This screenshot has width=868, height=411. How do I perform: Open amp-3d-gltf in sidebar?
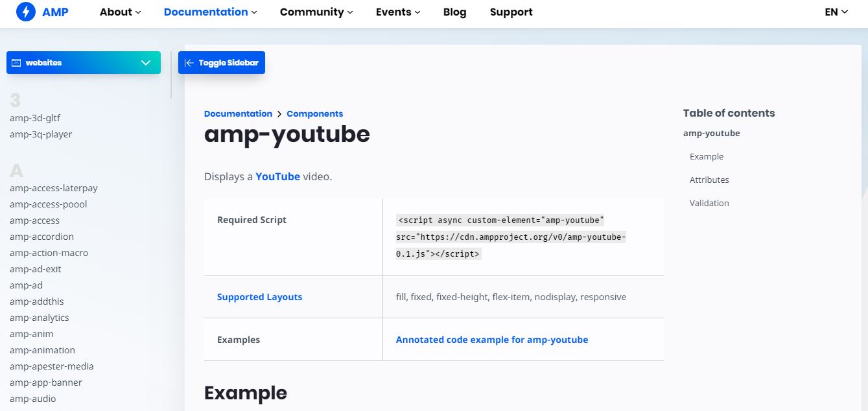point(35,118)
